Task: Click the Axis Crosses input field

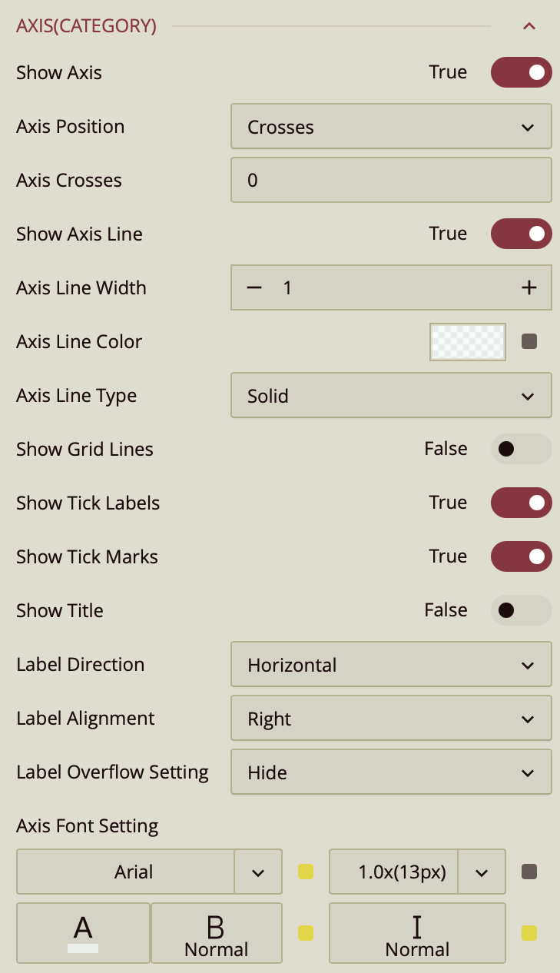Action: click(391, 181)
